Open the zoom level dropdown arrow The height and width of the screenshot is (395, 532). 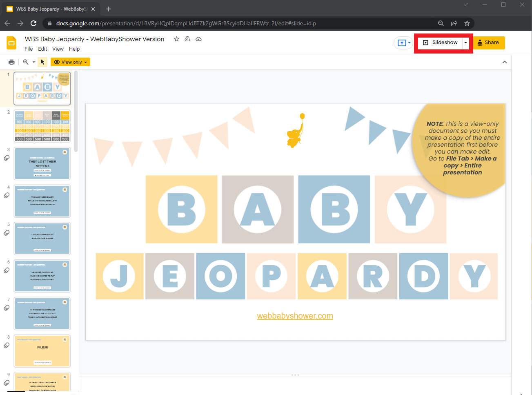pyautogui.click(x=33, y=62)
